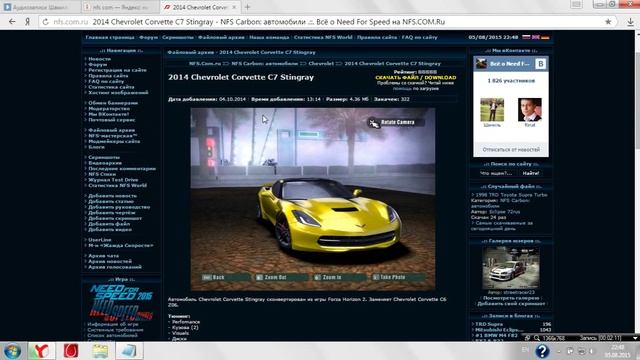The width and height of the screenshot is (640, 360).
Task: Close the 2014 Chevrolet Corvette tab
Action: pos(234,7)
